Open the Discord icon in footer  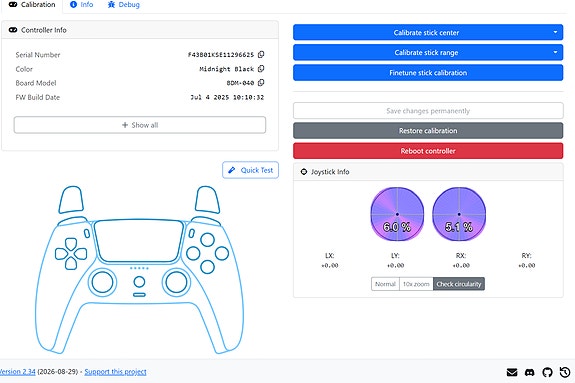530,372
